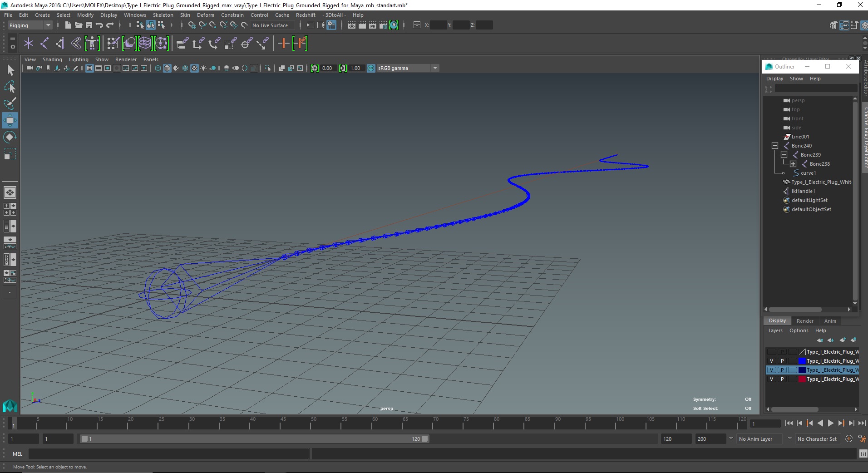Start IPR render with the IPR icon
The width and height of the screenshot is (868, 473).
(373, 25)
